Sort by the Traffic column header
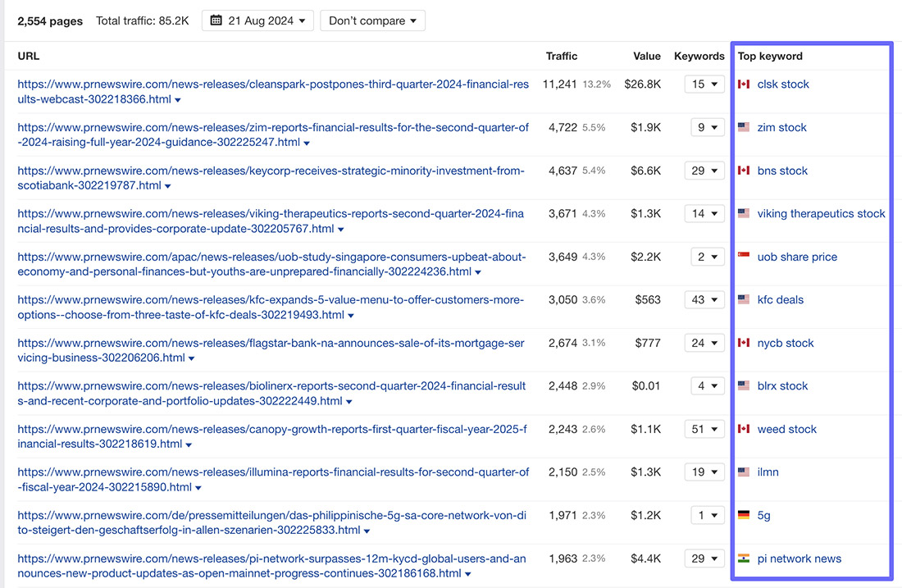Image resolution: width=902 pixels, height=588 pixels. 562,56
